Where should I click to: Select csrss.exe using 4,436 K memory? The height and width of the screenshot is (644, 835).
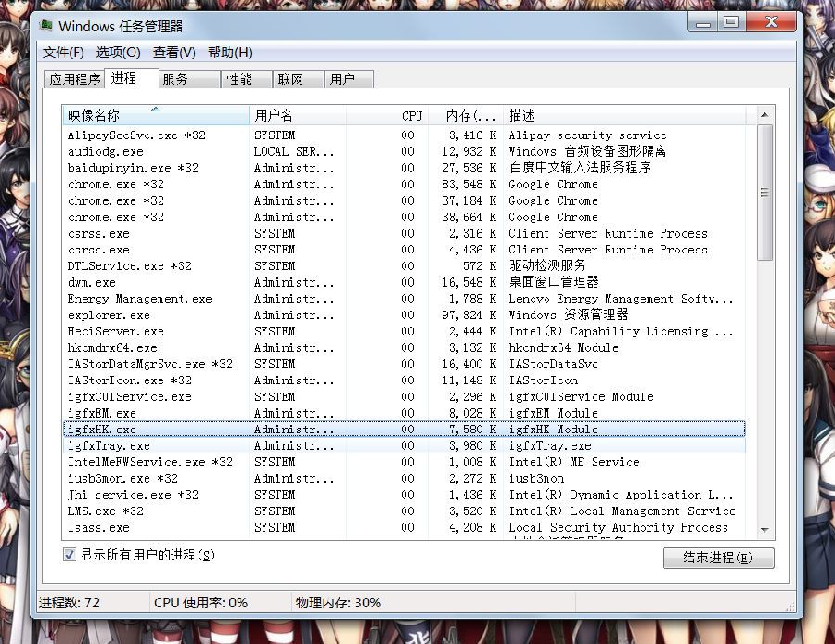(x=405, y=250)
